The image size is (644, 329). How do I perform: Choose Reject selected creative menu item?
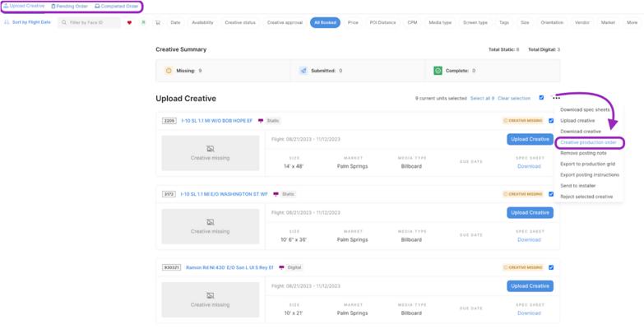tap(586, 197)
